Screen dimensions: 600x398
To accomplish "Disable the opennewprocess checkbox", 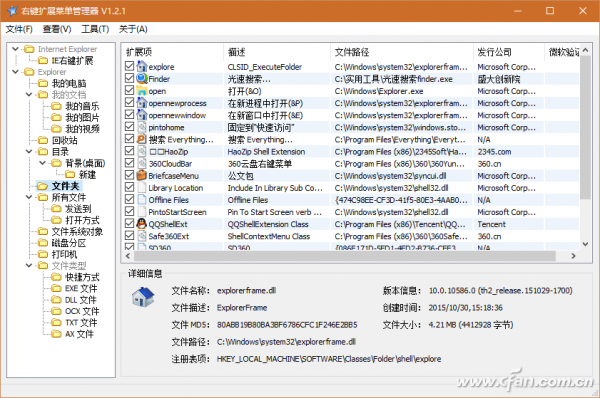I will click(130, 102).
